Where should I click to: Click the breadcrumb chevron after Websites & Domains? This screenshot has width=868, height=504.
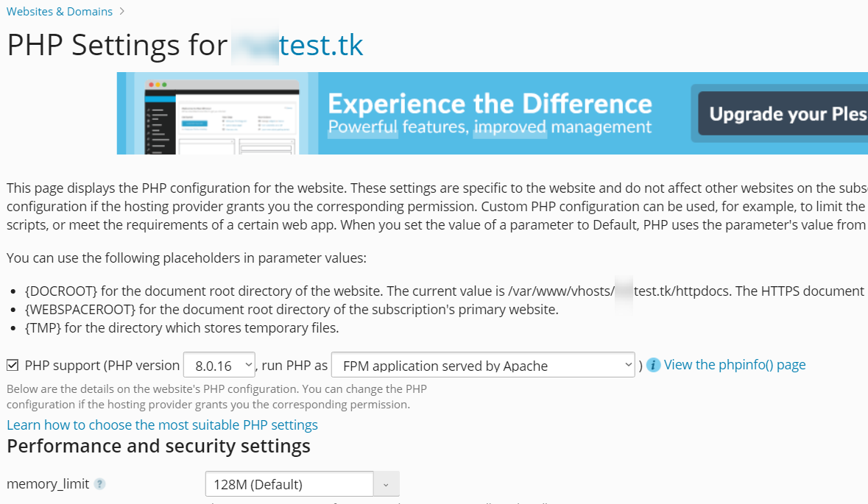tap(121, 11)
